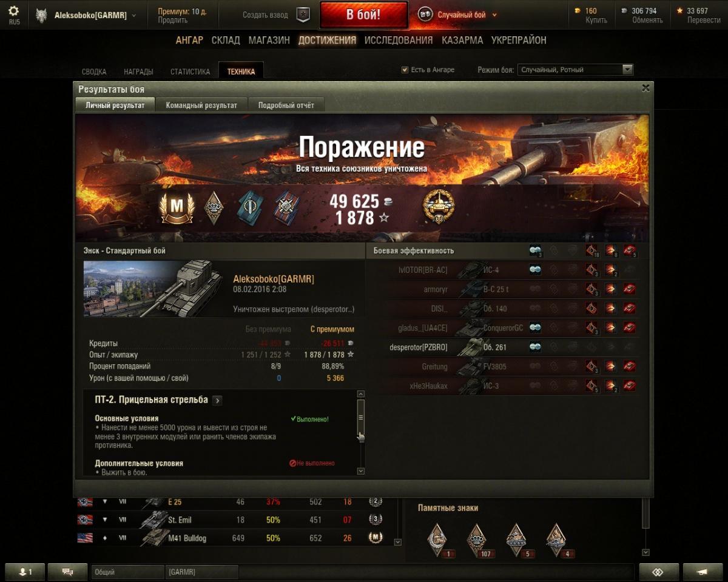This screenshot has height=582, width=728.
Task: Click the personal mission emblem icon
Action: [439, 207]
